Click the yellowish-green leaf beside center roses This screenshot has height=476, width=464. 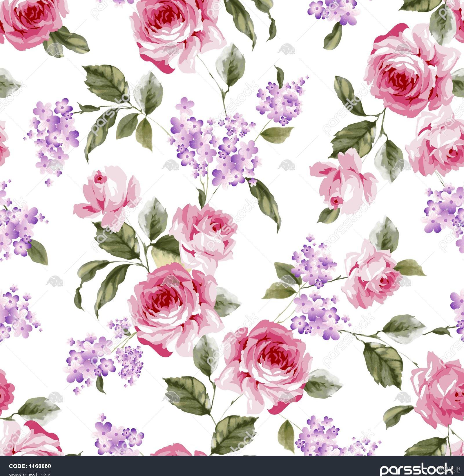pos(167,255)
